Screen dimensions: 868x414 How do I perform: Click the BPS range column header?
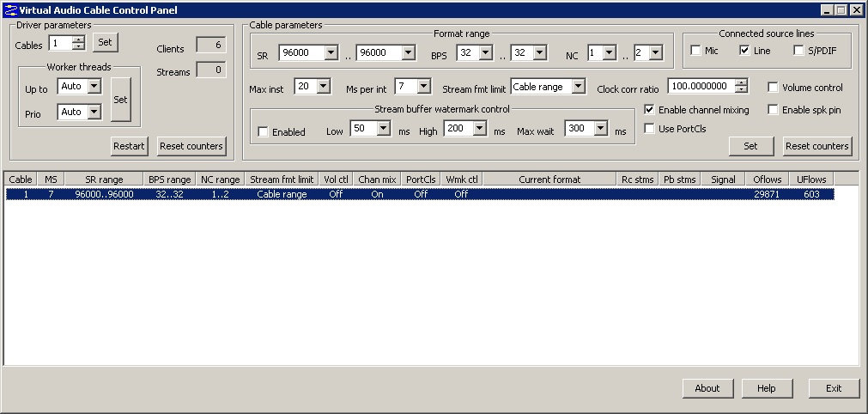[x=169, y=180]
